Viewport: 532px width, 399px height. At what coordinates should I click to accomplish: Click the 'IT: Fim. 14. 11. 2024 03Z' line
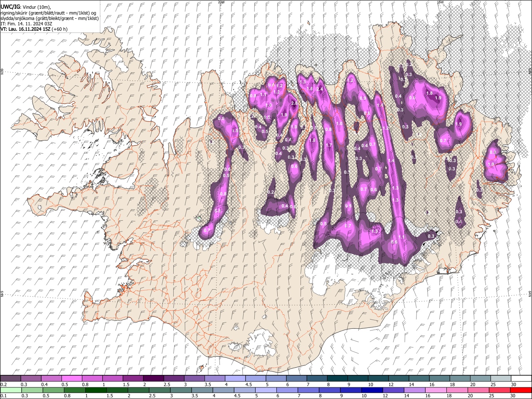(x=27, y=24)
